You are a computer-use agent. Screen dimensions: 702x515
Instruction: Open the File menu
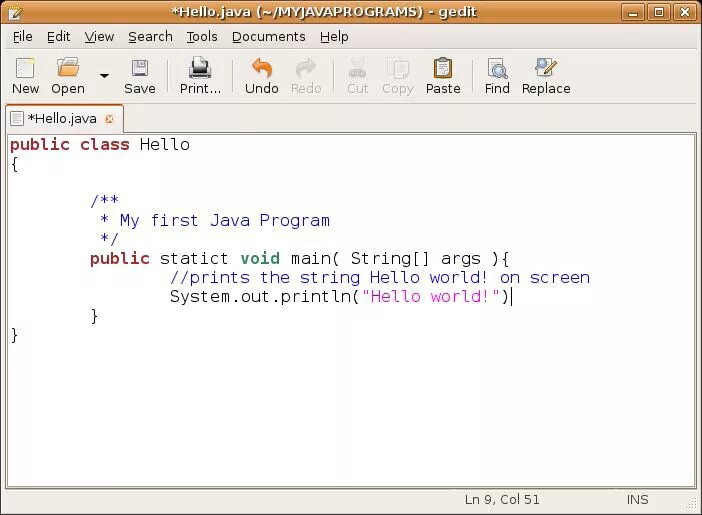22,37
